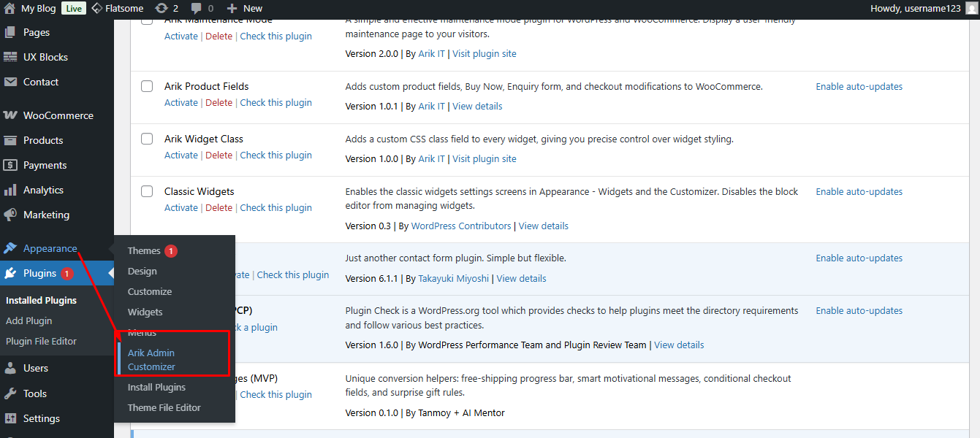
Task: Click the Users person icon
Action: pyautogui.click(x=10, y=368)
